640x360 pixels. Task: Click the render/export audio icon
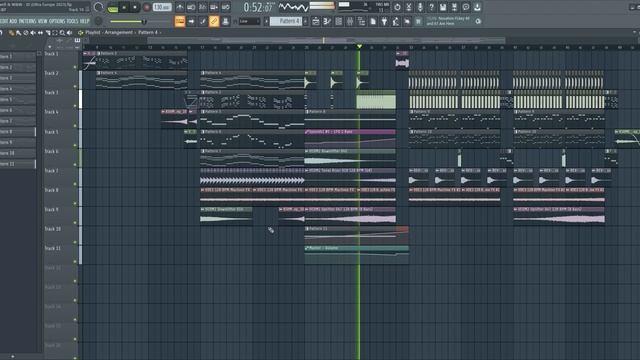454,7
